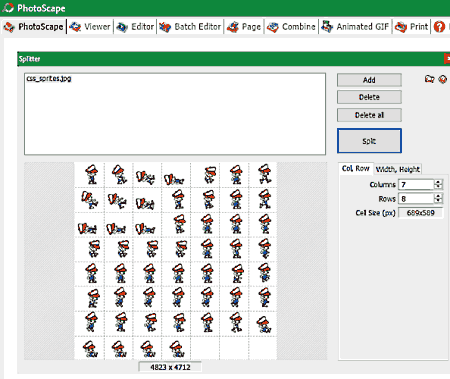Switch to the Viewer tab
This screenshot has height=379, width=450.
90,27
